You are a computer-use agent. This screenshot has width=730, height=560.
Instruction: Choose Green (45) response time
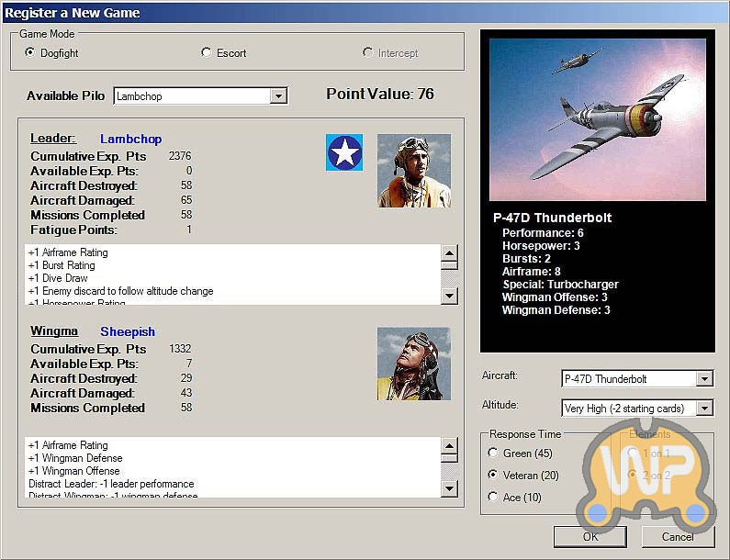coord(494,453)
